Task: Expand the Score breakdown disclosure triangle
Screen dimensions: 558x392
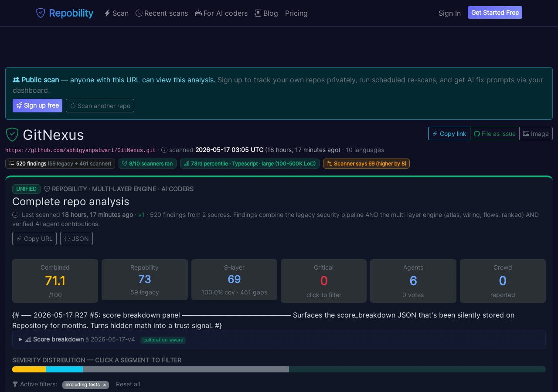Action: click(20, 339)
